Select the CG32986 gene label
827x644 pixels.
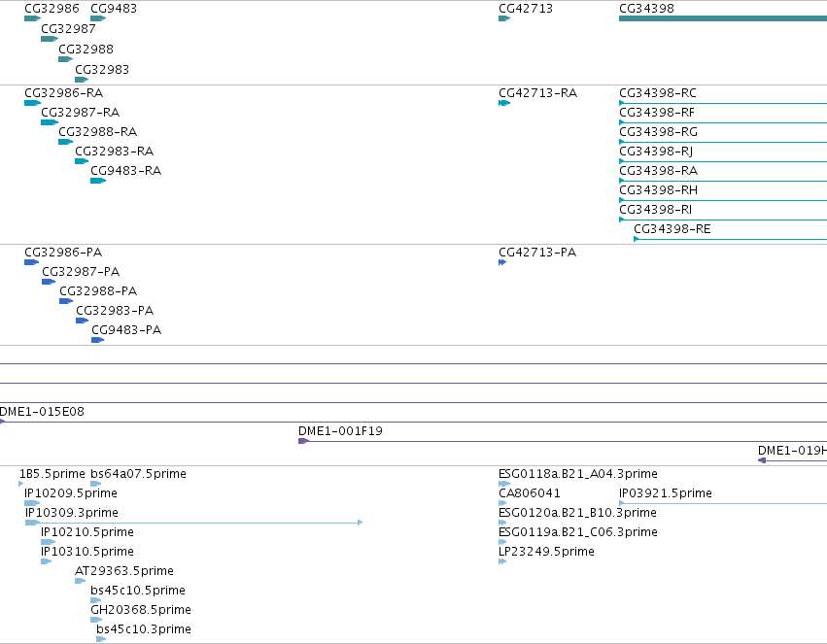pyautogui.click(x=52, y=9)
